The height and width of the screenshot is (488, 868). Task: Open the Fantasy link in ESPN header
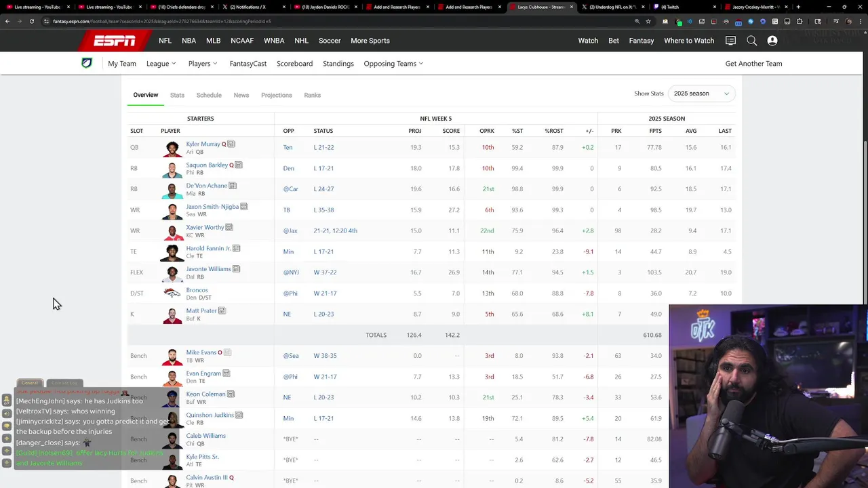click(642, 41)
